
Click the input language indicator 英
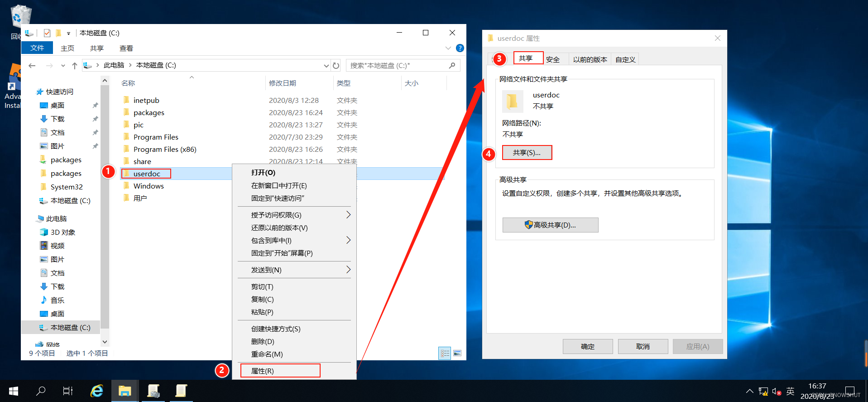[x=791, y=391]
